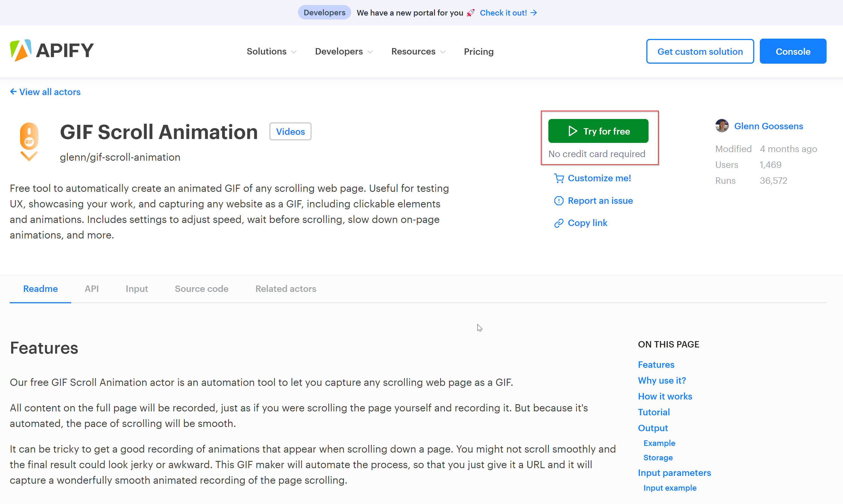This screenshot has width=843, height=504.
Task: Go back via View all actors
Action: [50, 92]
